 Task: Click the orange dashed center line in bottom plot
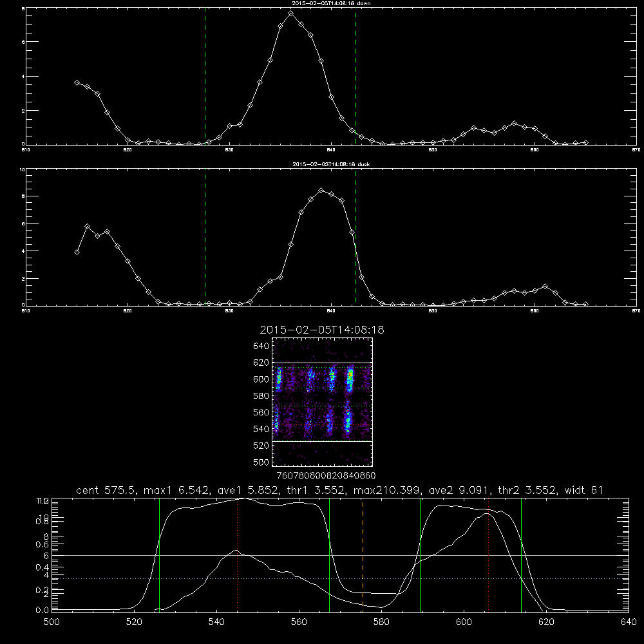[363, 554]
